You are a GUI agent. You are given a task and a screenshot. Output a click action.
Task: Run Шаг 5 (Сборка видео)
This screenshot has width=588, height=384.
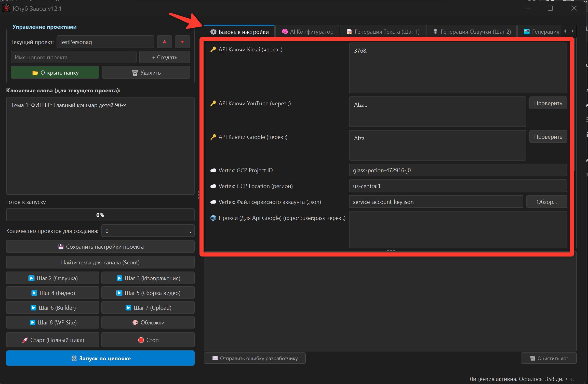coord(148,293)
